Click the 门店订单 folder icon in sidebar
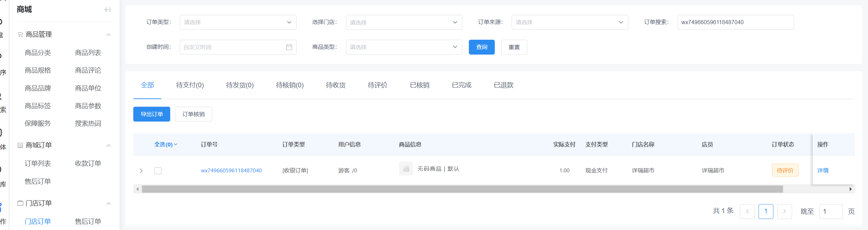The width and height of the screenshot is (868, 230). click(20, 203)
